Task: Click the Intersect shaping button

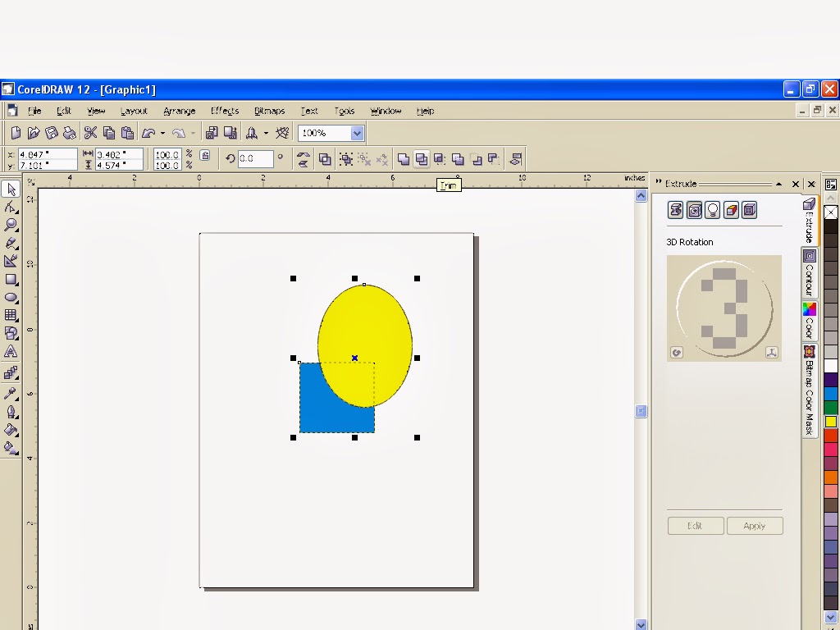Action: (x=440, y=159)
